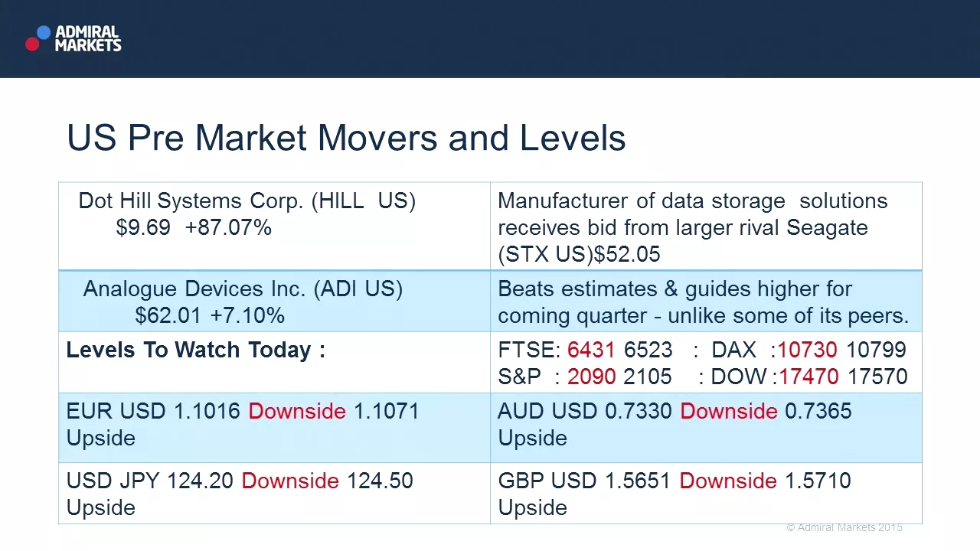Click the $62.01 +7.10% price text
Image resolution: width=980 pixels, height=551 pixels.
(x=210, y=315)
